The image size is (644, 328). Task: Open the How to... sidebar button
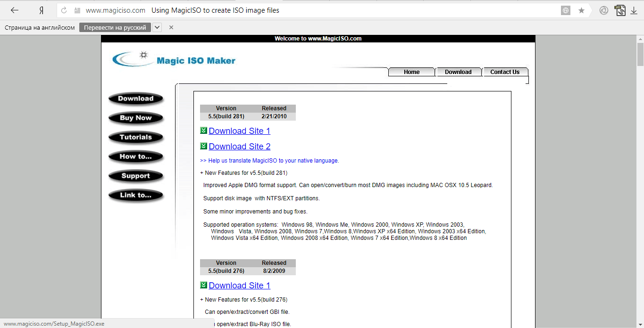click(136, 156)
